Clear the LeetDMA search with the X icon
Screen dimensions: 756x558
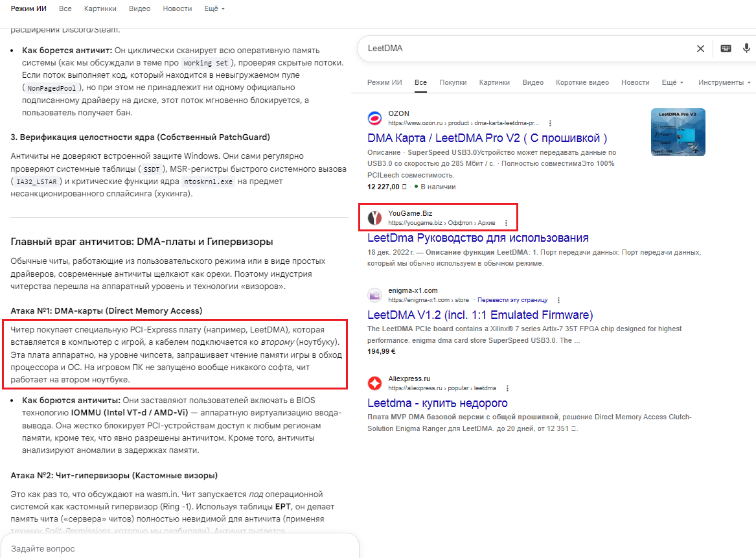(700, 48)
